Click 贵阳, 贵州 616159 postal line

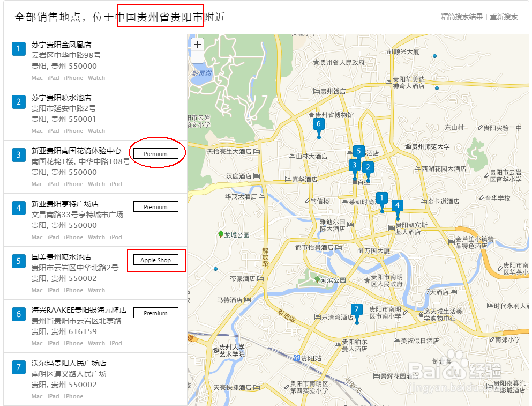(64, 331)
